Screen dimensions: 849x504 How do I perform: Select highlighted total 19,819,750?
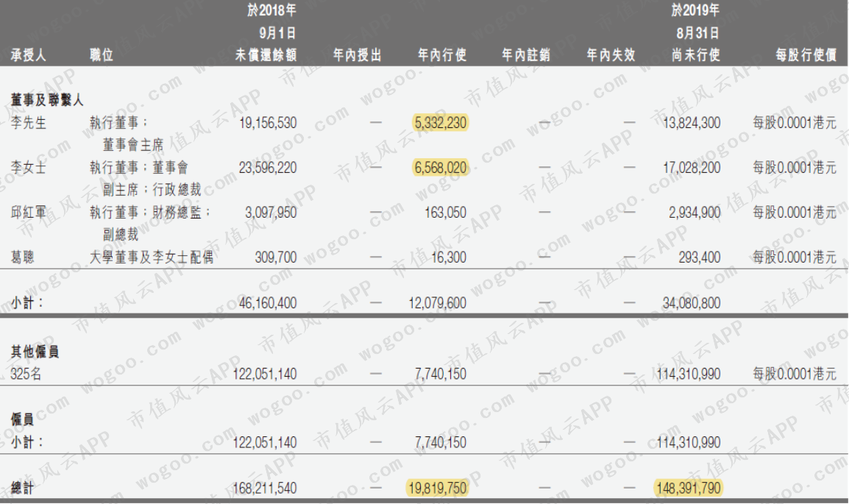[x=438, y=489]
